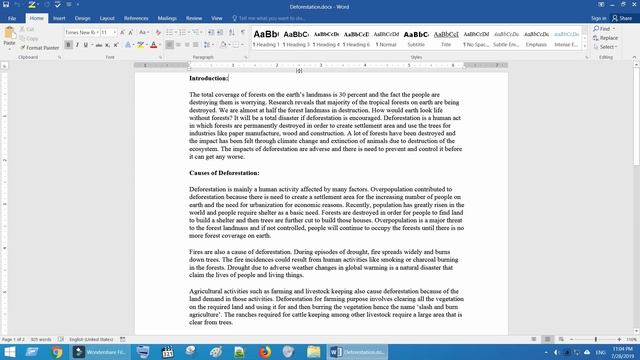Switch to the References tab

point(136,18)
